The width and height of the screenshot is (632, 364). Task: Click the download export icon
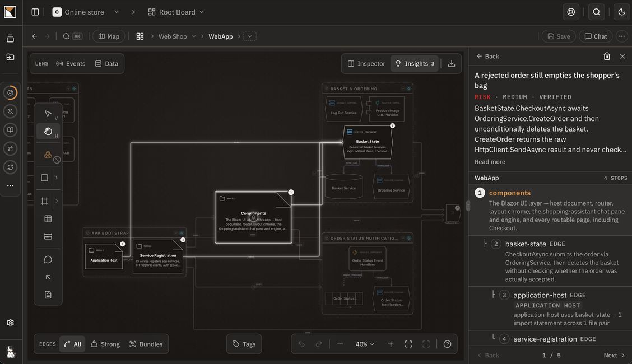click(x=452, y=64)
